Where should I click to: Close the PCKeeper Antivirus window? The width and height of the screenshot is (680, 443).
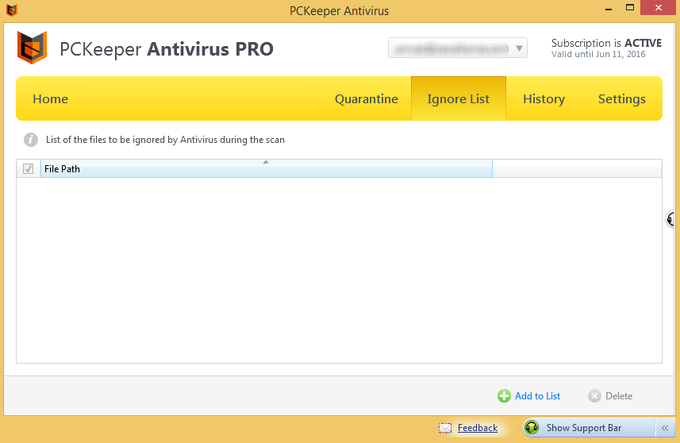(x=658, y=8)
